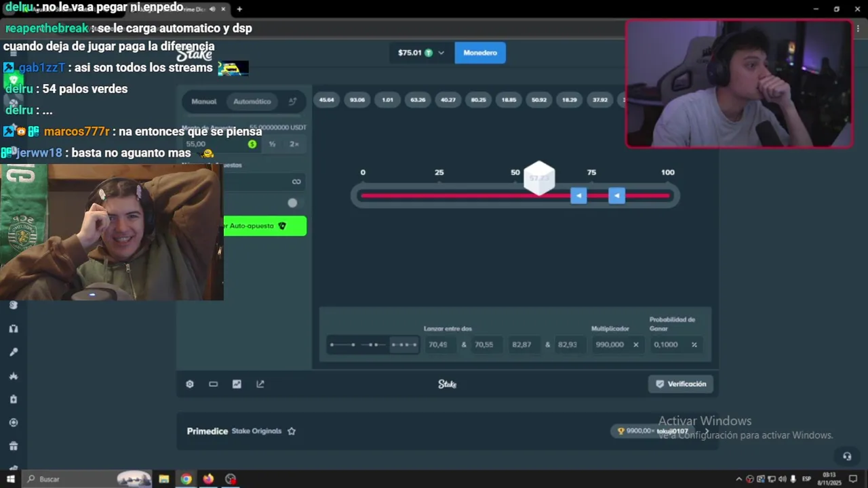Switch to the Manual betting tab

pyautogui.click(x=203, y=102)
